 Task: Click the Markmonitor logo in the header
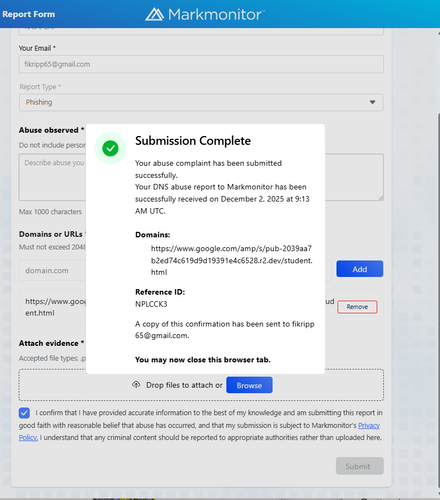pos(205,14)
